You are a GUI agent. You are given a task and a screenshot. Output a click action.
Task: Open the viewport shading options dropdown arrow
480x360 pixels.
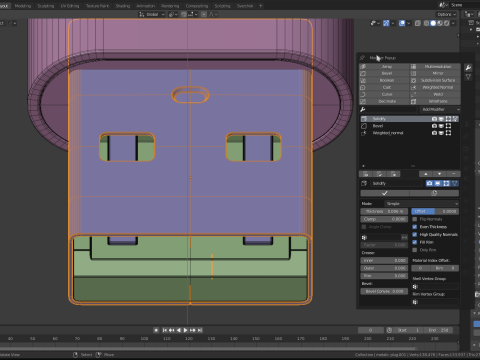(453, 23)
